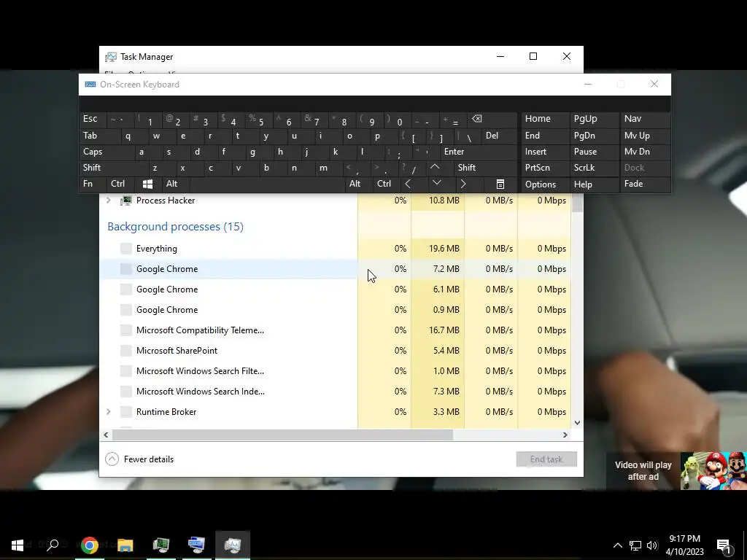Open Process Hacker from the taskbar
The width and height of the screenshot is (747, 560).
[x=161, y=545]
